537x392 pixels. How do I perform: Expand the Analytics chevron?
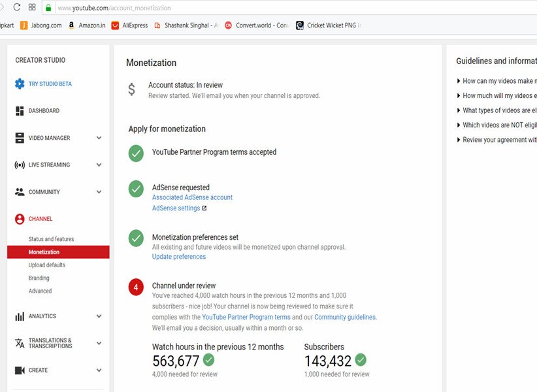point(99,316)
